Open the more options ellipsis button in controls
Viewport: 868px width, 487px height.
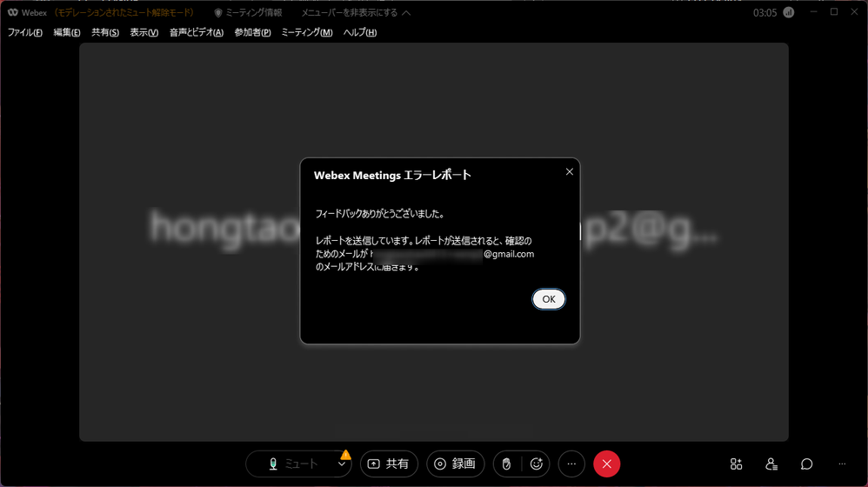point(571,464)
